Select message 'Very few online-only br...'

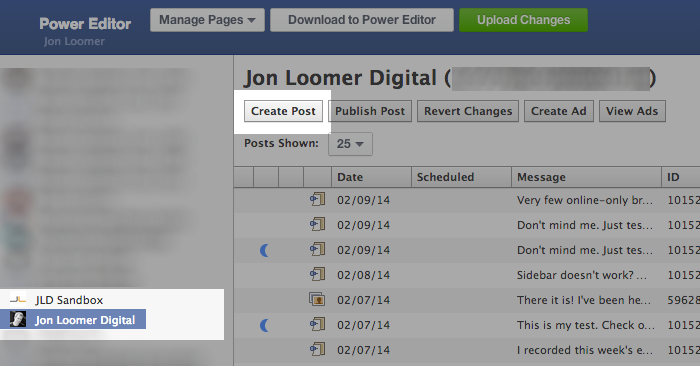(x=585, y=200)
